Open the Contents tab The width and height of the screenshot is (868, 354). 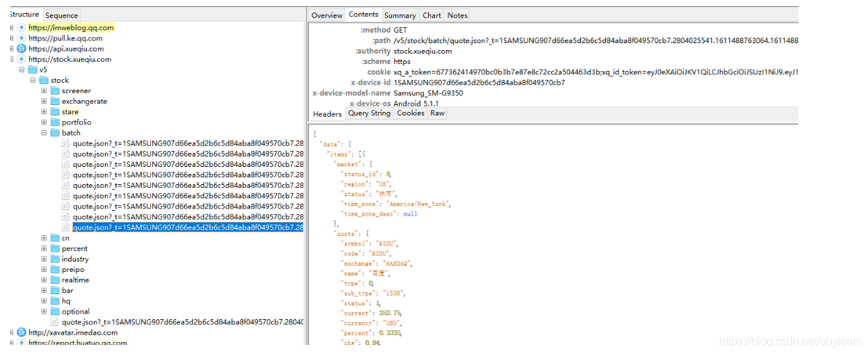(363, 15)
